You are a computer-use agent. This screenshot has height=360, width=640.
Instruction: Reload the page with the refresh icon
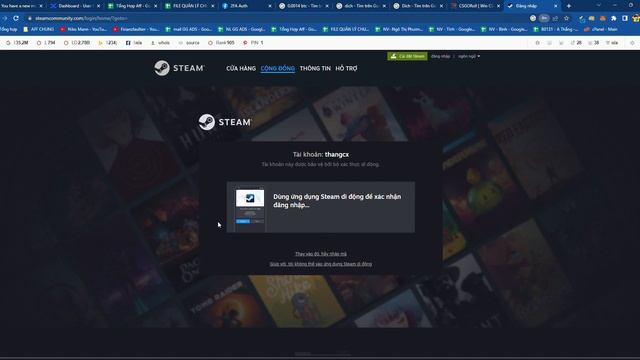[x=16, y=18]
